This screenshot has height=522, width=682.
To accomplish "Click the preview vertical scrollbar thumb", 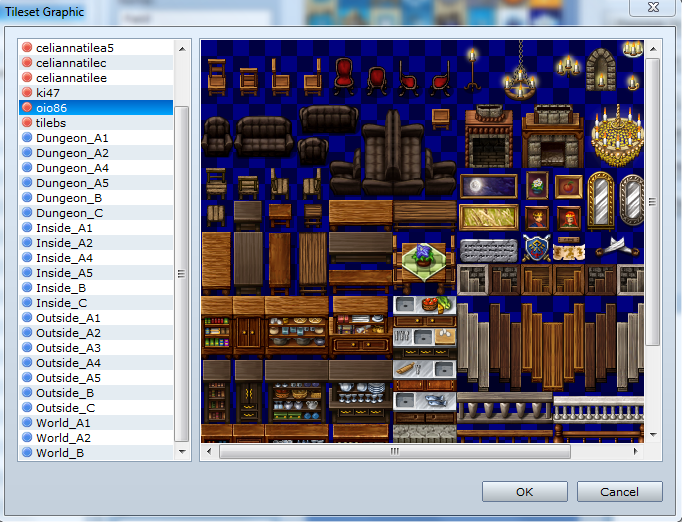I will 652,201.
